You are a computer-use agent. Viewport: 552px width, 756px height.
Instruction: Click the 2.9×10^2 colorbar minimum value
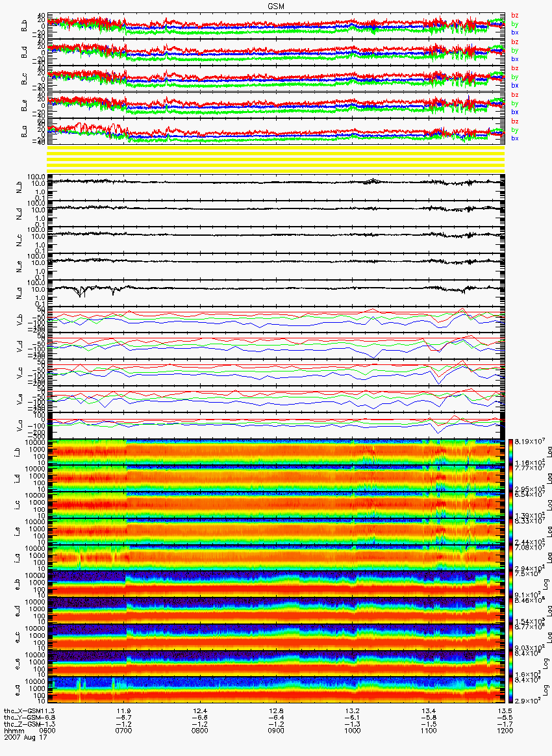point(527,700)
